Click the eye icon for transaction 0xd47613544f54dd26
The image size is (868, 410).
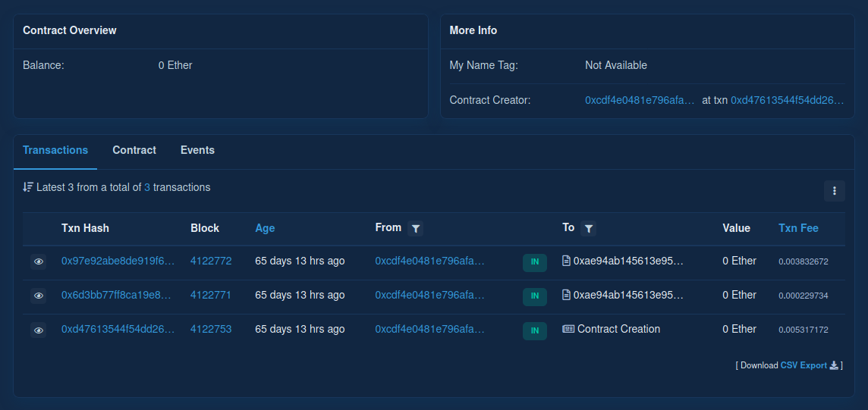pyautogui.click(x=38, y=330)
